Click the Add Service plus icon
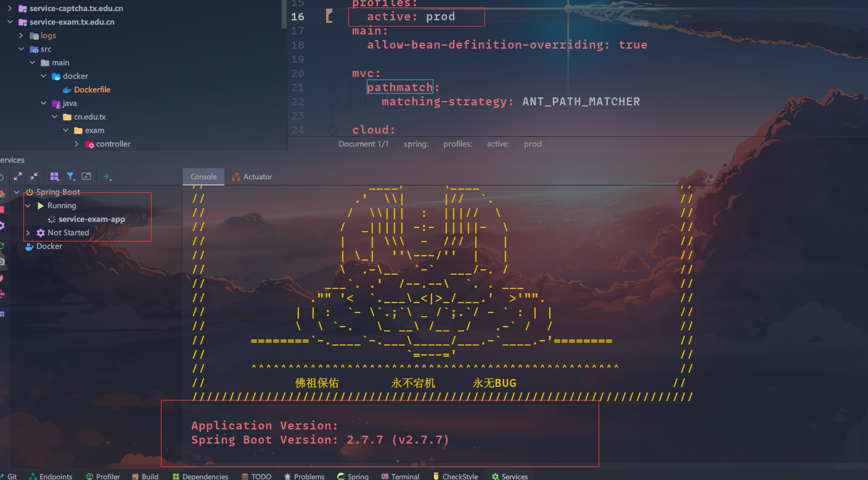This screenshot has height=480, width=868. pos(107,177)
